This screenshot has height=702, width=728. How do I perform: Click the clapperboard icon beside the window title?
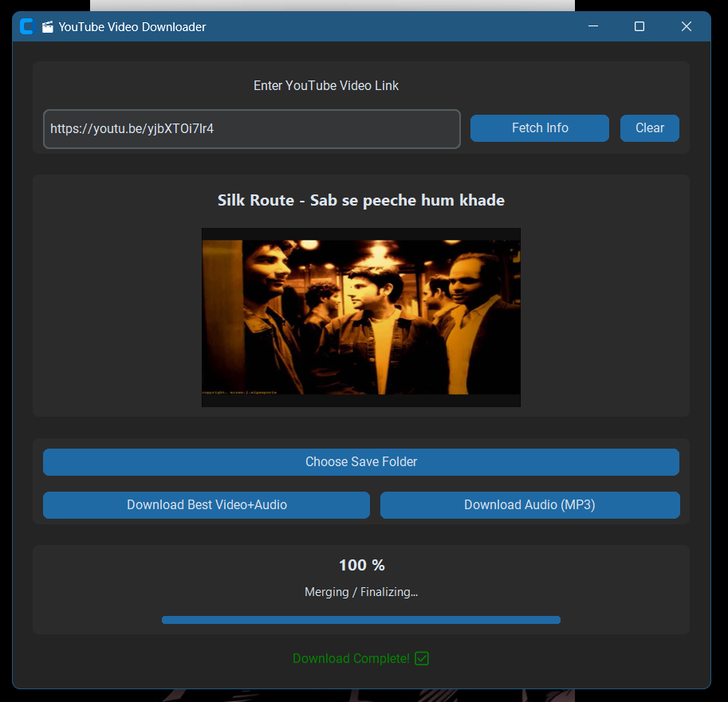pyautogui.click(x=47, y=27)
